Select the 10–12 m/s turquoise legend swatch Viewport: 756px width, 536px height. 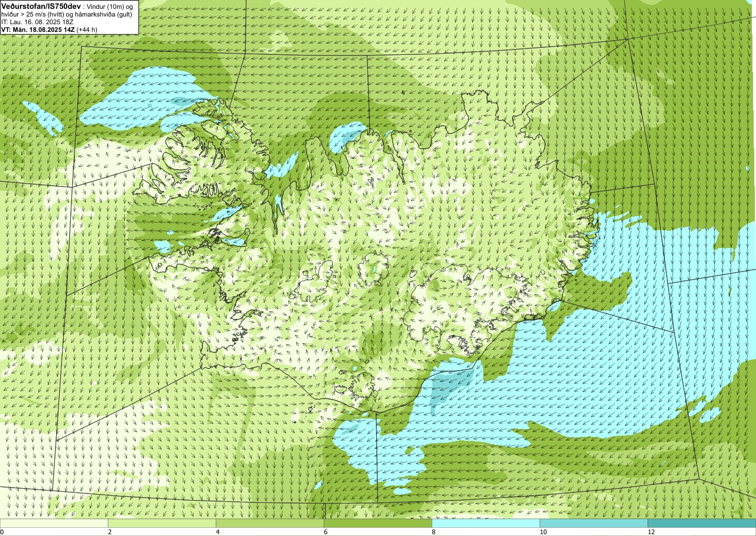click(594, 523)
